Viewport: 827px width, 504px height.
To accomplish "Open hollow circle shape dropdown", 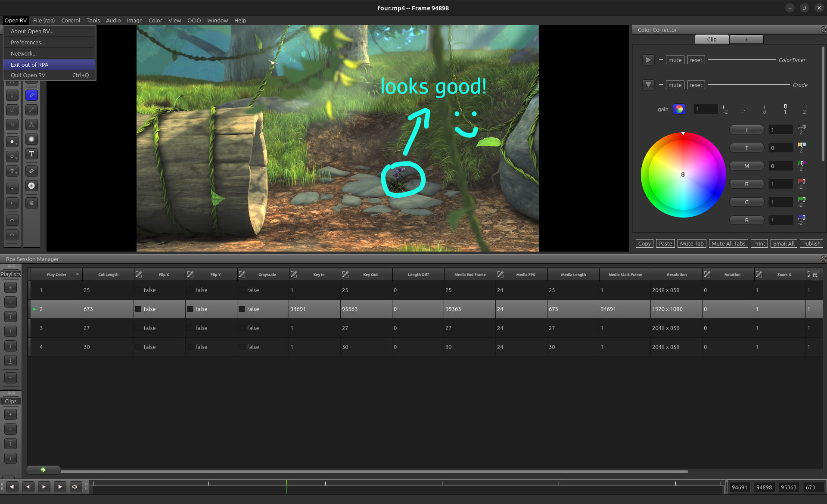I will point(12,156).
